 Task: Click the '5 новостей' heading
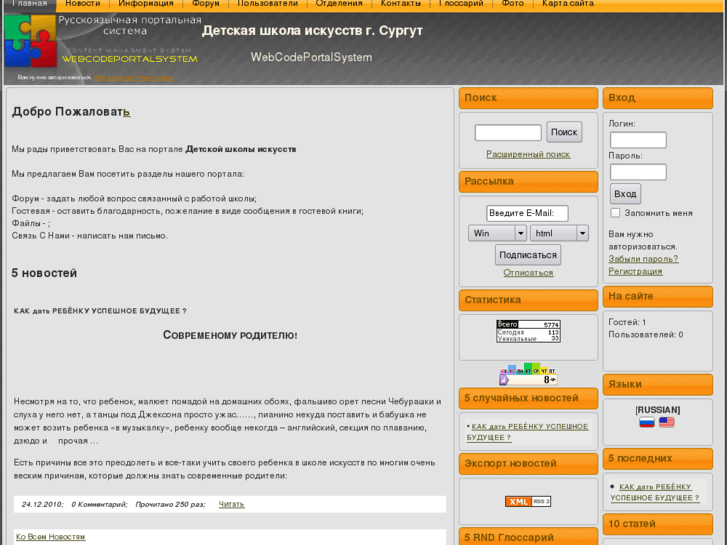44,273
